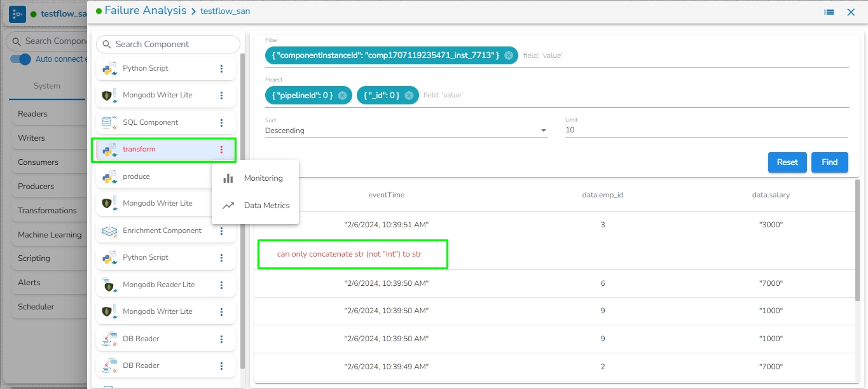Click the Mongodb Reader Lite icon

(109, 285)
